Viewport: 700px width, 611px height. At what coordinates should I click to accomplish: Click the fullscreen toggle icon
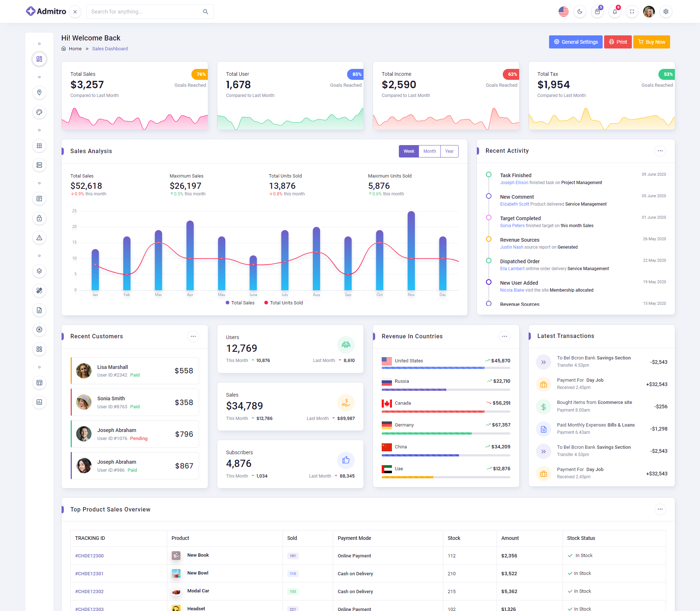[x=632, y=12]
